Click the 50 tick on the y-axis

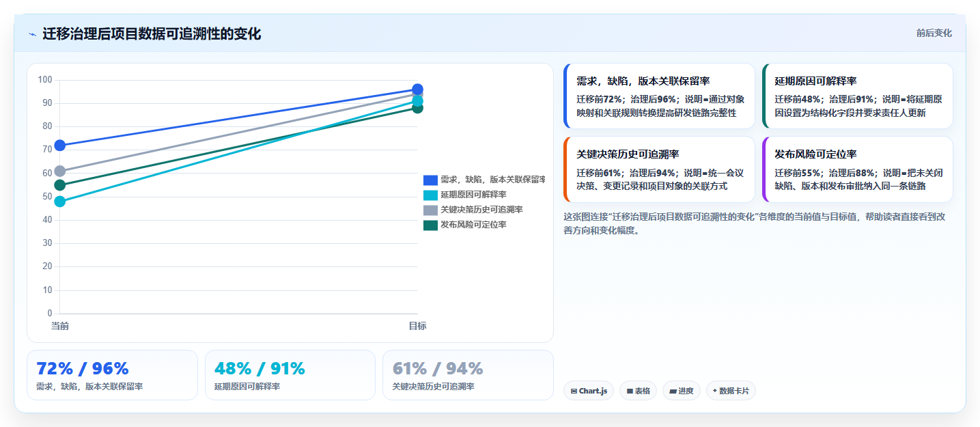(47, 197)
